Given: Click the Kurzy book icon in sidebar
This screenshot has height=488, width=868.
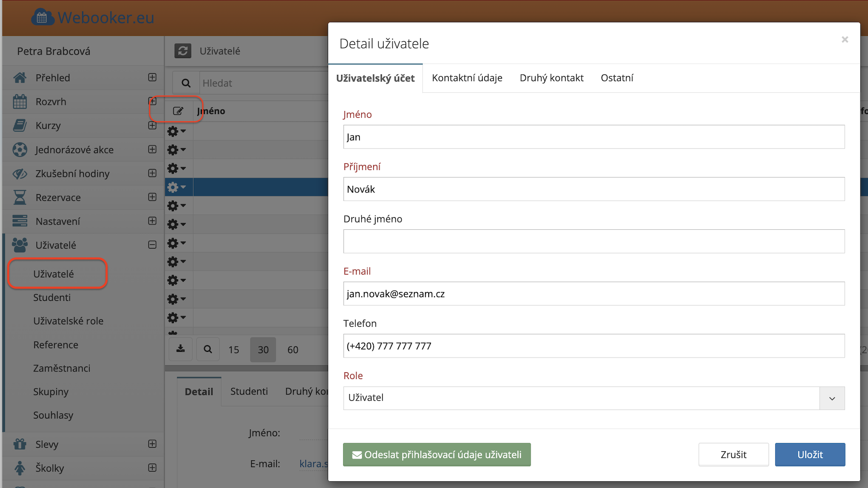Looking at the screenshot, I should pyautogui.click(x=20, y=126).
